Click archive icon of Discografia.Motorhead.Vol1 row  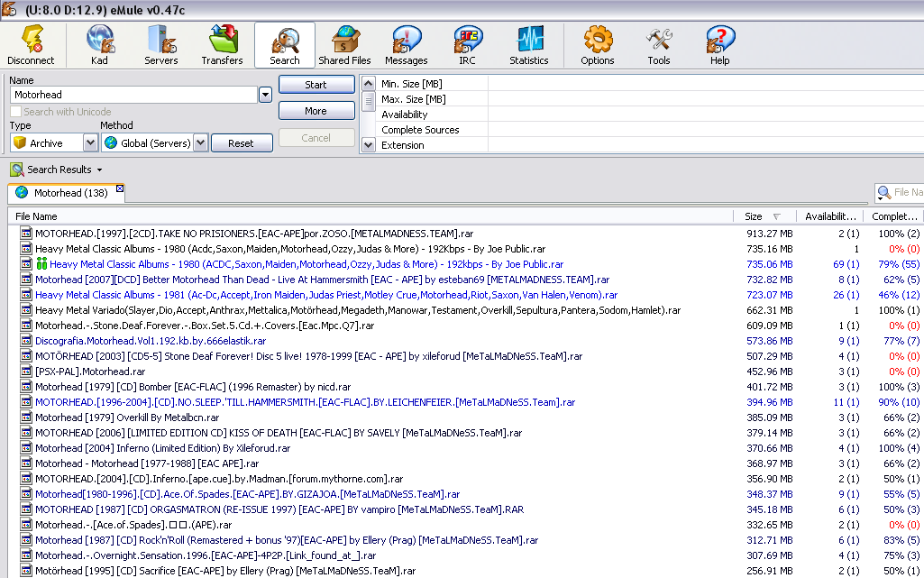(26, 341)
